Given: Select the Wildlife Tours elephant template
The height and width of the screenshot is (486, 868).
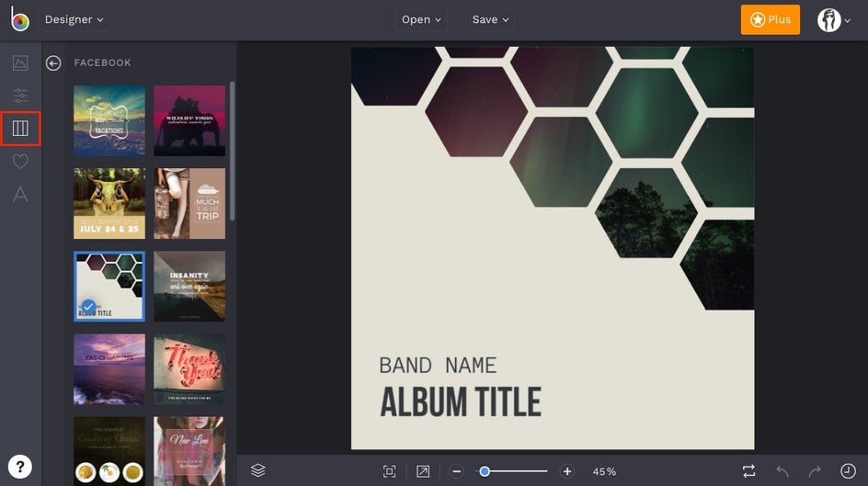Looking at the screenshot, I should [x=189, y=120].
